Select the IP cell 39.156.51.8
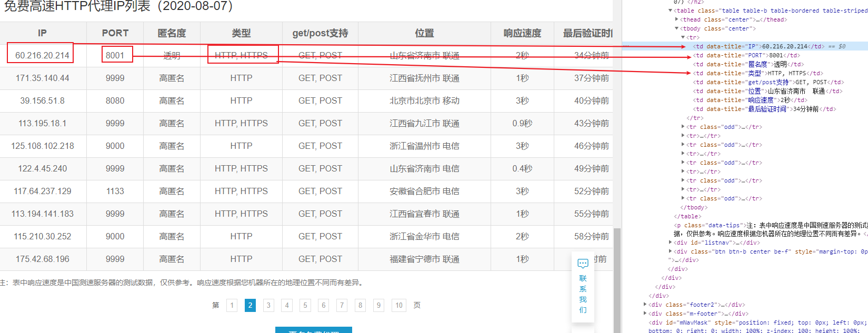868x333 pixels. [x=43, y=100]
